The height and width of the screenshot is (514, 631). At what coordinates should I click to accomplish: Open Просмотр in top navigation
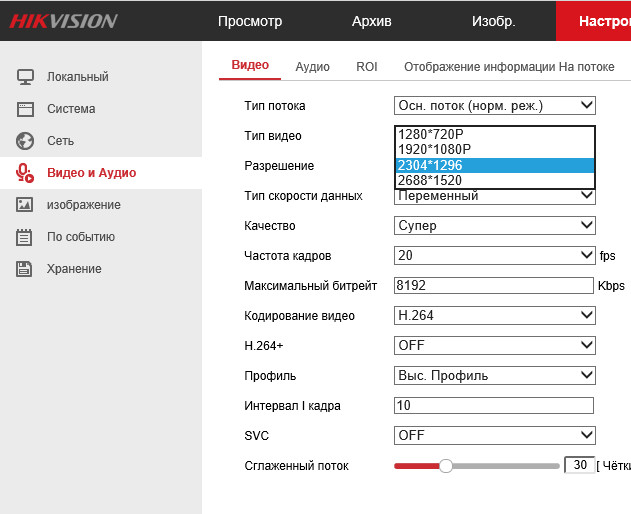pyautogui.click(x=250, y=21)
